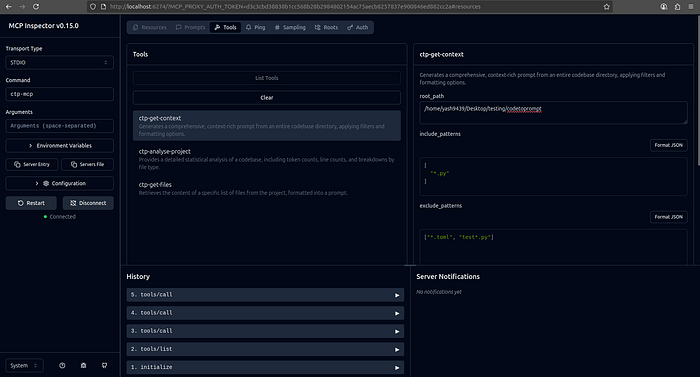Open Transport Type STDIO dropdown
Image resolution: width=700 pixels, height=377 pixels.
point(59,63)
